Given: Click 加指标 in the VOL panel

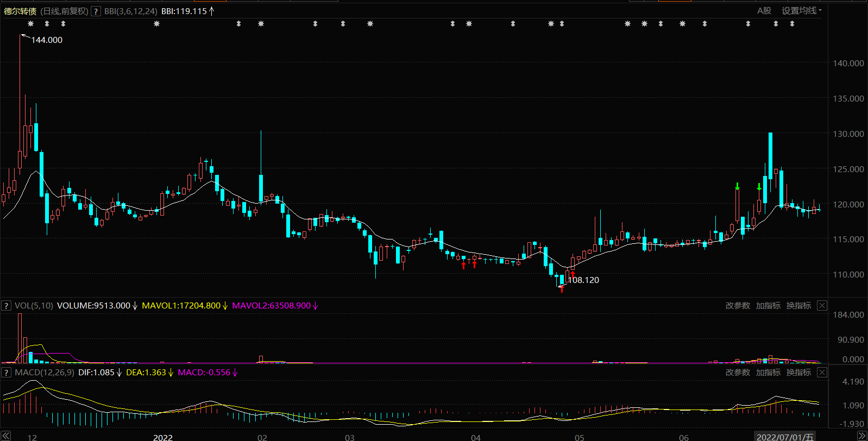Looking at the screenshot, I should tap(768, 306).
